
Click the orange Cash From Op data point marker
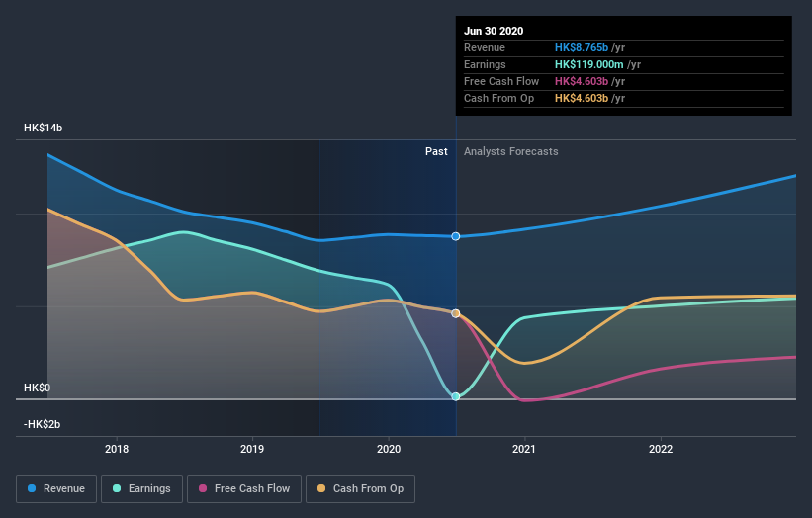coord(456,313)
